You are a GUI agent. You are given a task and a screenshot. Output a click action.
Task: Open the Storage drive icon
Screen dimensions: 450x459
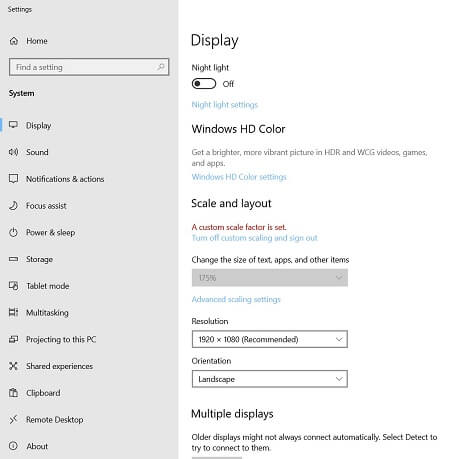13,259
